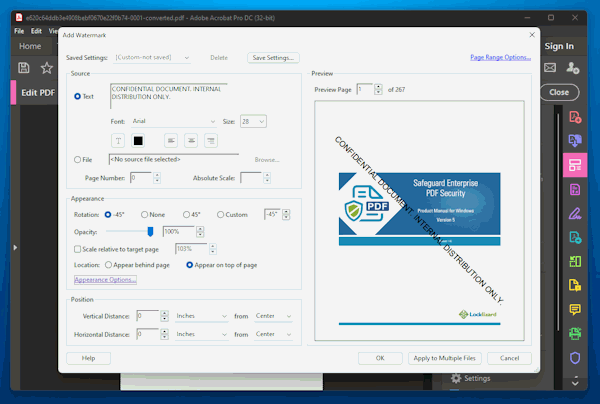Viewport: 600px width, 404px height.
Task: Click the OK button
Action: pos(380,358)
